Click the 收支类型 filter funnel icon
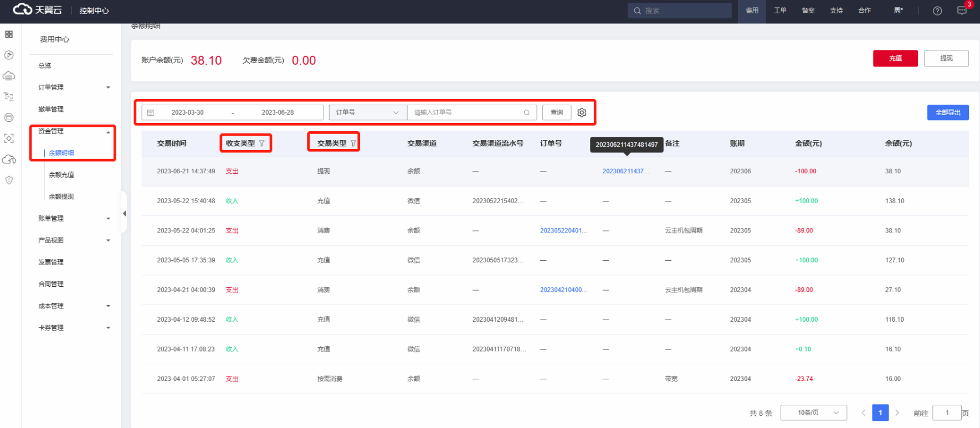980x428 pixels. (262, 143)
